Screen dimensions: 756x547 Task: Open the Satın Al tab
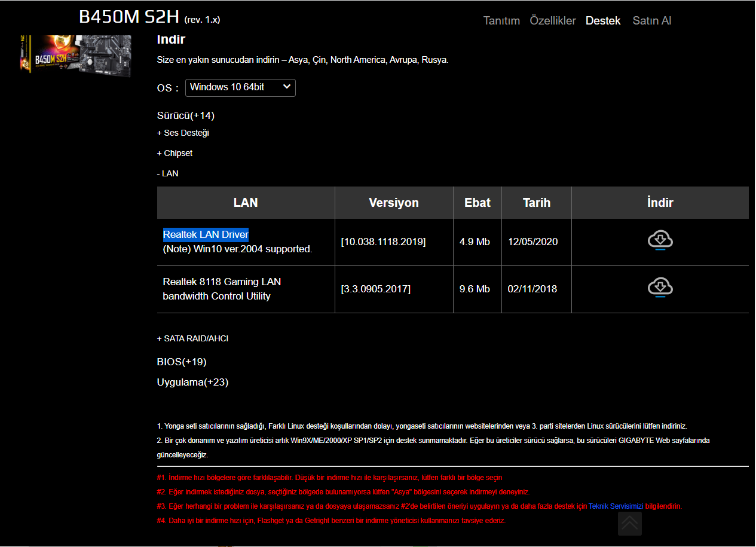(652, 20)
